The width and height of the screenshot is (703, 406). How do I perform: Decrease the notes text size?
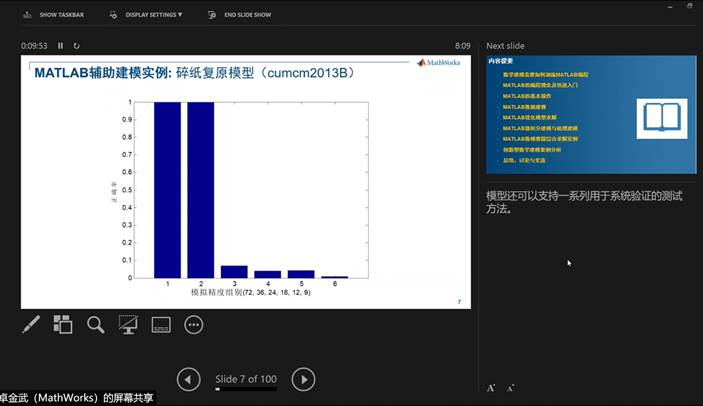[x=510, y=387]
